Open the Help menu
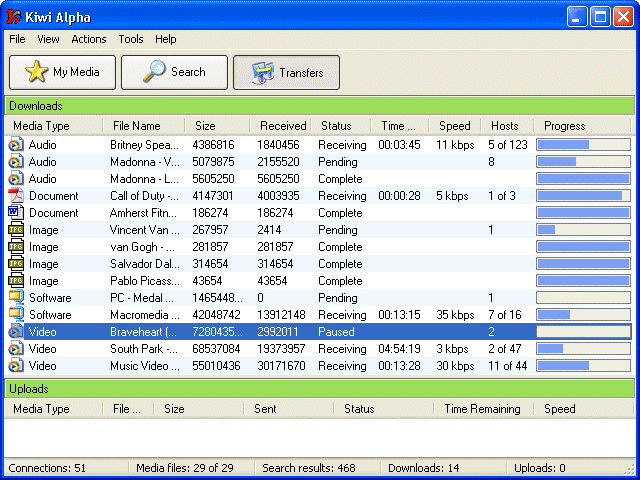This screenshot has width=640, height=480. click(165, 39)
